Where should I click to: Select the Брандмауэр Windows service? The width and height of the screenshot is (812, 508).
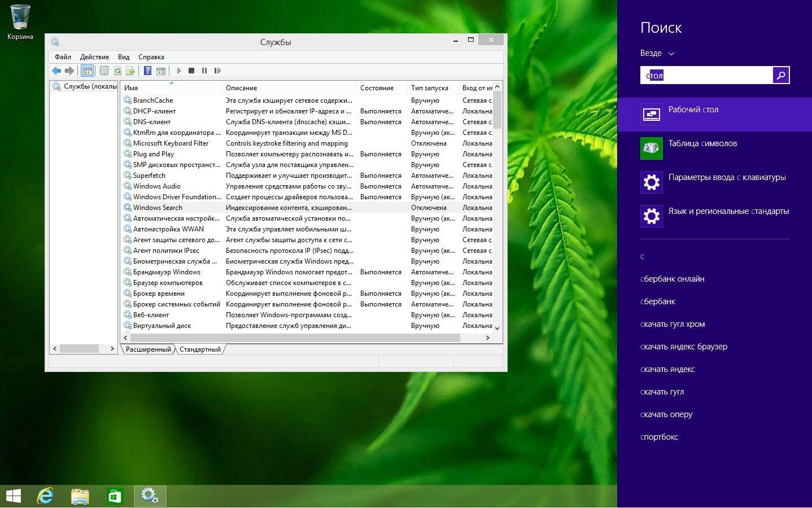pos(307,272)
